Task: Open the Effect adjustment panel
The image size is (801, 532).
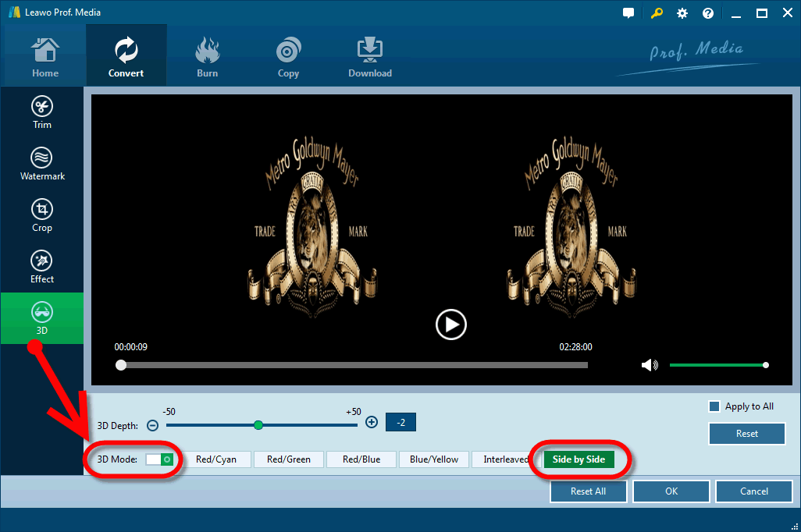Action: [x=42, y=268]
